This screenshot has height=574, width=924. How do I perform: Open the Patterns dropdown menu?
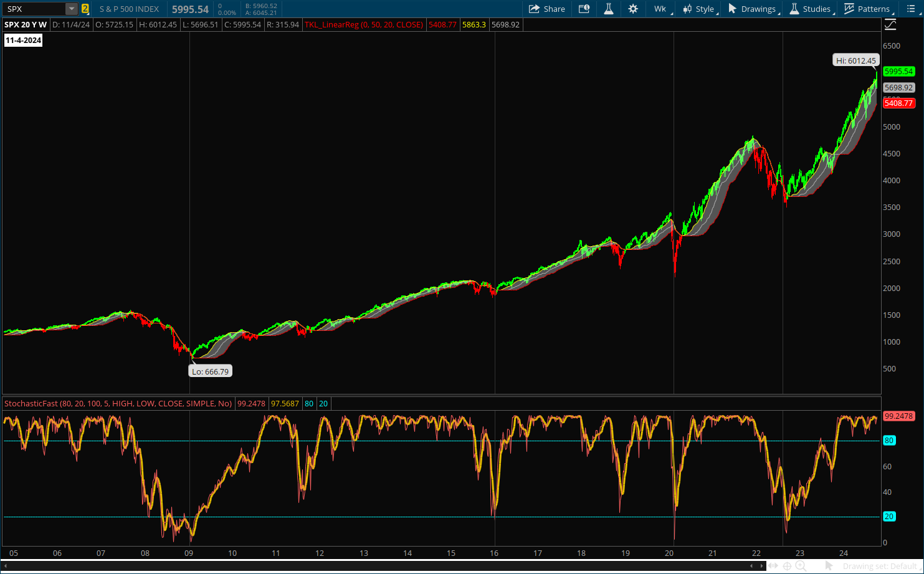[x=868, y=9]
